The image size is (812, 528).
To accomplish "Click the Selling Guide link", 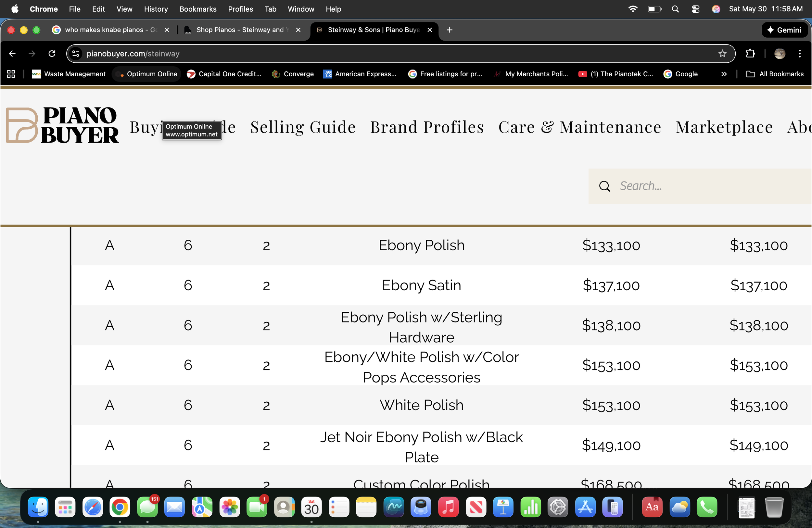I will click(x=303, y=127).
